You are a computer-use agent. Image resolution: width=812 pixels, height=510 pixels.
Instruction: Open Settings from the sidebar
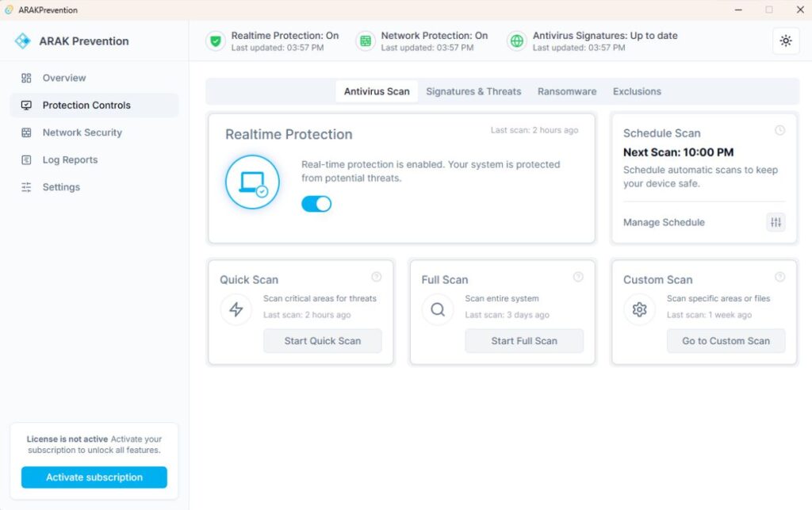[61, 187]
